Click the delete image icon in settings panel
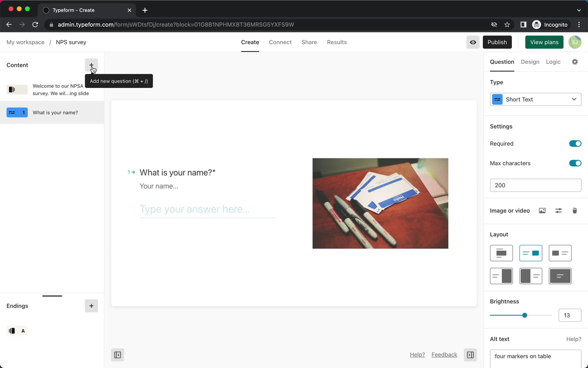Screen dimensions: 588x368 pos(575,211)
